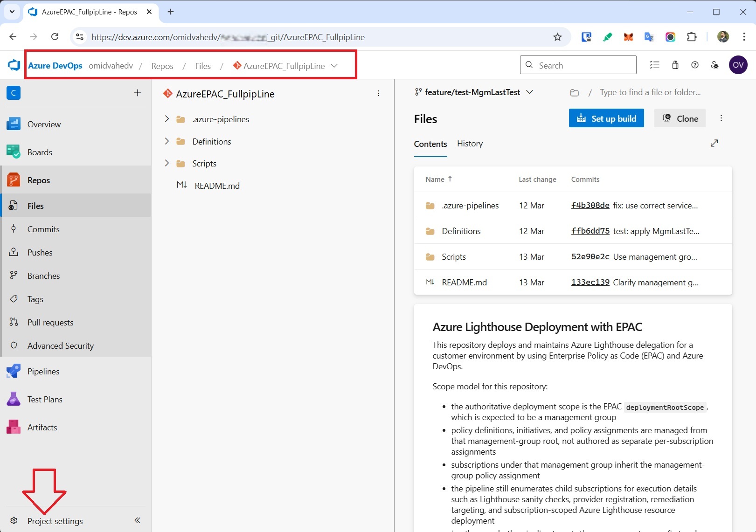Click the MetaMask browser extension icon
Image resolution: width=756 pixels, height=532 pixels.
(x=628, y=37)
